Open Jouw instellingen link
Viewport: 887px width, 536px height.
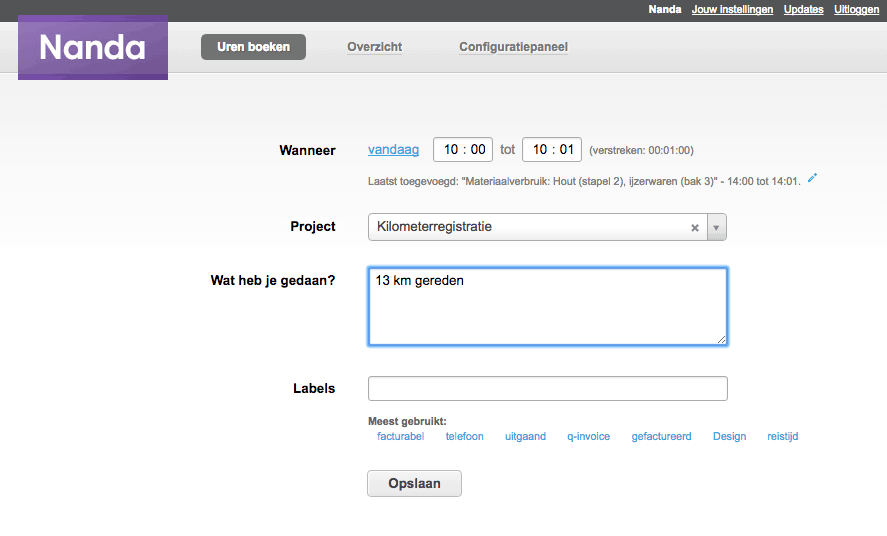(732, 10)
